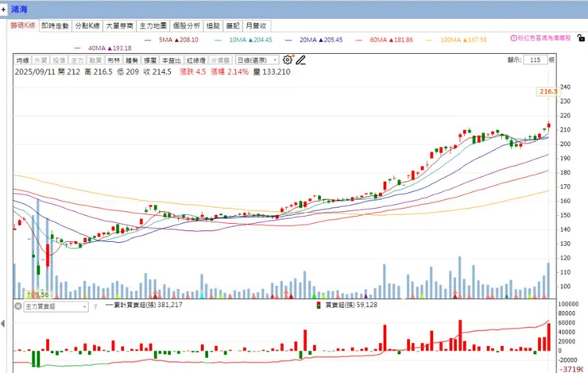The height and width of the screenshot is (373, 588).
Task: Click the plus icon beside 鴻海
Action: 3,9
